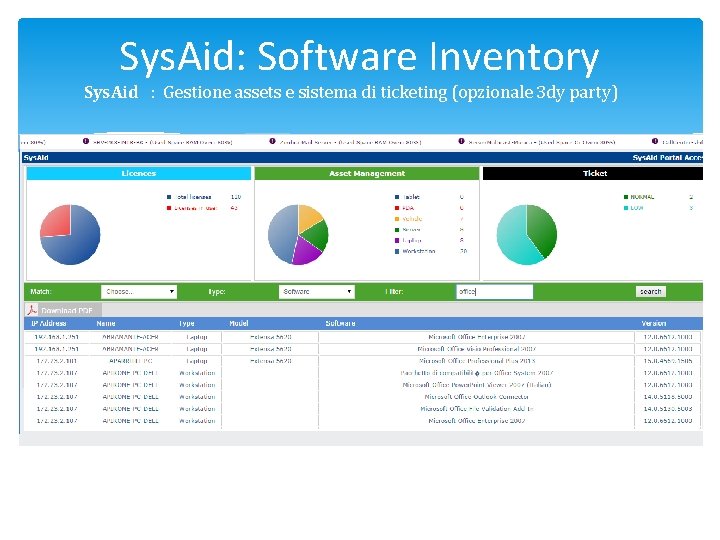Click the PDA legend entry
Image resolution: width=720 pixels, height=540 pixels.
[408, 208]
